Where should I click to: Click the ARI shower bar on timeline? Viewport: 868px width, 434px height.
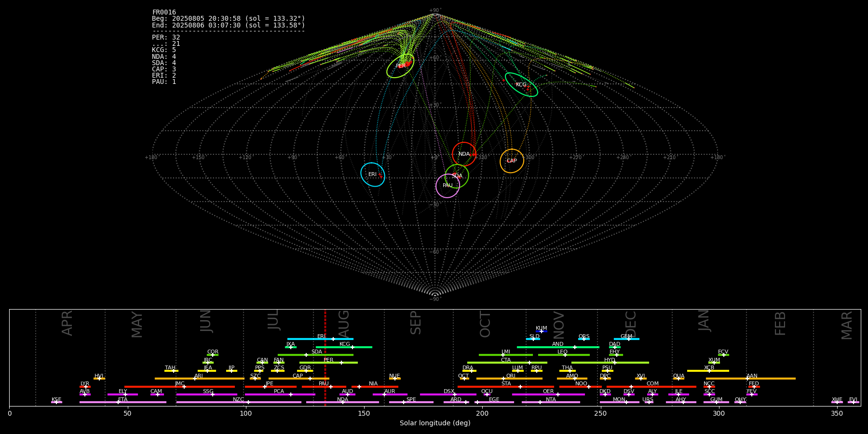pyautogui.click(x=199, y=379)
